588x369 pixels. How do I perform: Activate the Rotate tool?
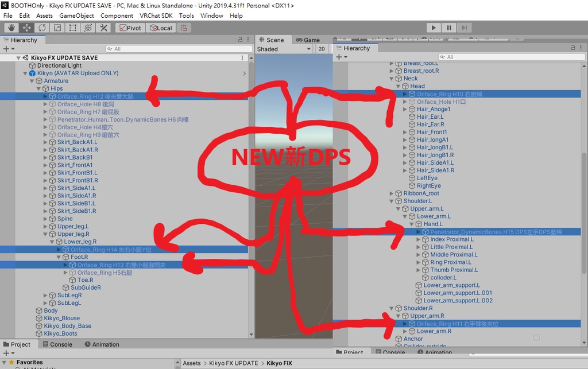point(41,28)
